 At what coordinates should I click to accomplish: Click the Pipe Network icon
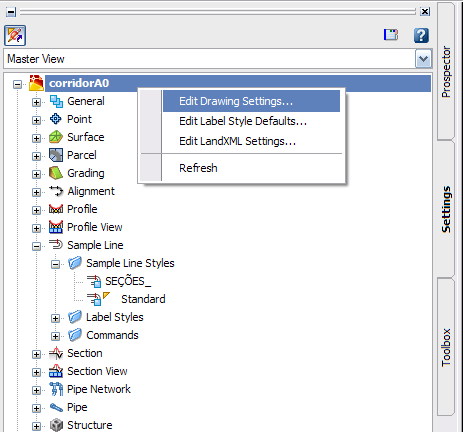click(x=56, y=389)
